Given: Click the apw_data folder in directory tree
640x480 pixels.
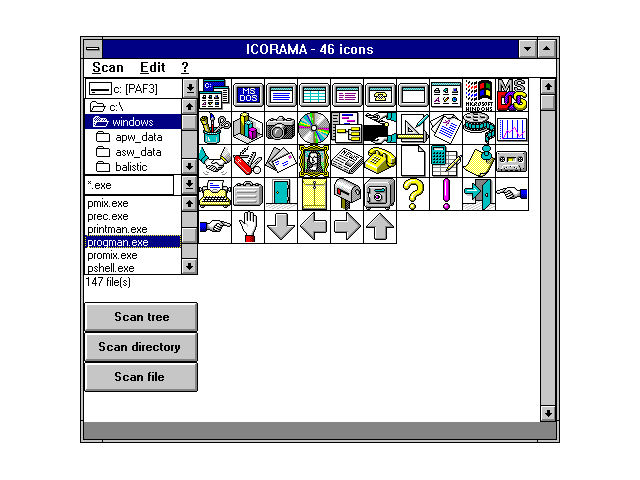Looking at the screenshot, I should (x=138, y=137).
